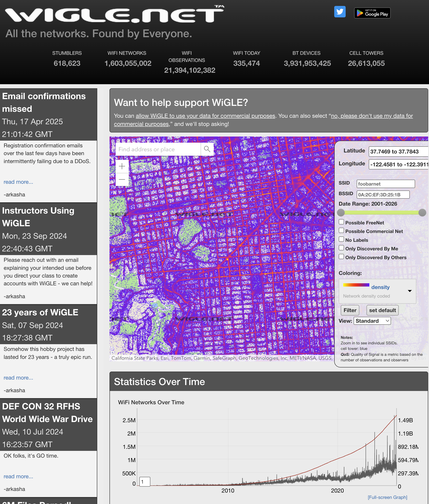This screenshot has height=504, width=429.
Task: Click the density gradient color bar
Action: 356,285
